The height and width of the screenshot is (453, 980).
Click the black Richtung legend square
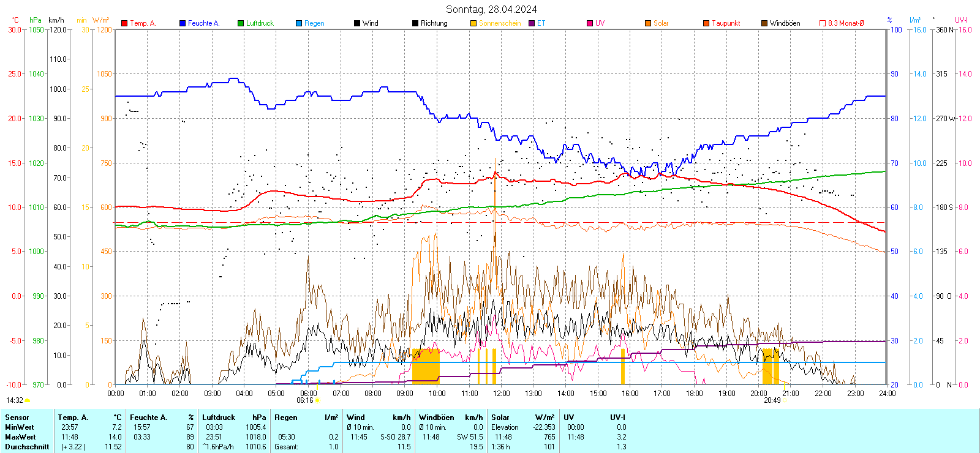tap(415, 23)
